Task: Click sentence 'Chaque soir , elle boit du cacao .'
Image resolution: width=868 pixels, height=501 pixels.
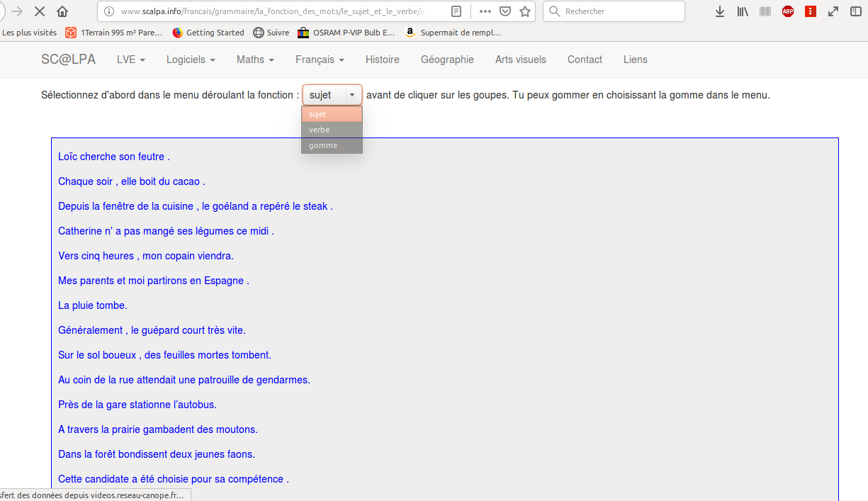Action: click(x=132, y=181)
